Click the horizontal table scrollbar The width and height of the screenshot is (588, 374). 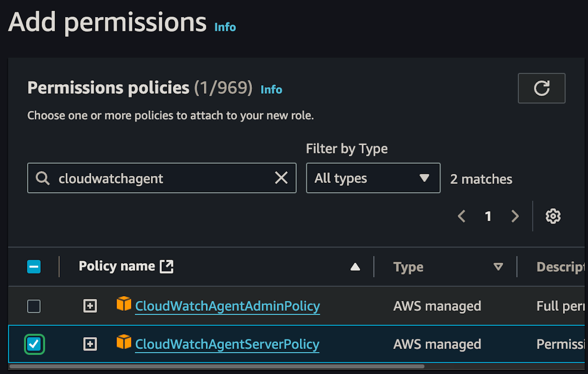tap(217, 366)
